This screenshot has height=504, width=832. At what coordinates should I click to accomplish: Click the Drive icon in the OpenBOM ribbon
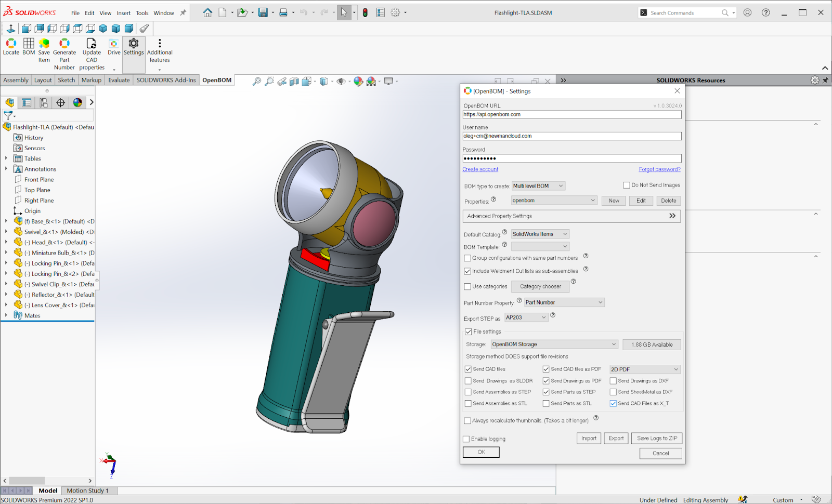click(x=114, y=46)
